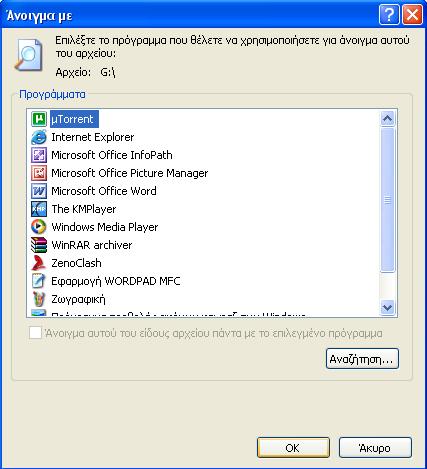Select Microsoft Office Word entry
Viewport: 427px width, 469px height.
click(104, 191)
